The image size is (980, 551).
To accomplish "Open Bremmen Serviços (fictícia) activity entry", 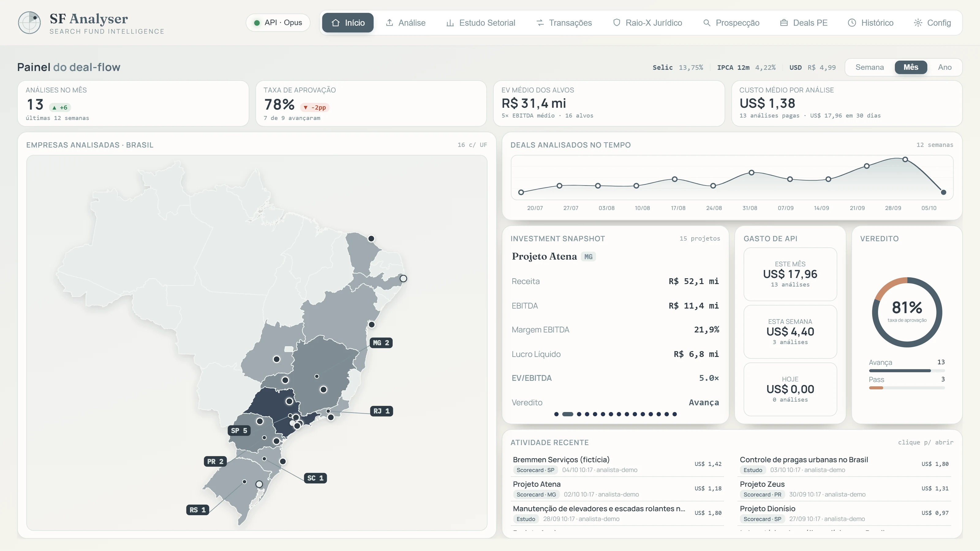I will (617, 464).
